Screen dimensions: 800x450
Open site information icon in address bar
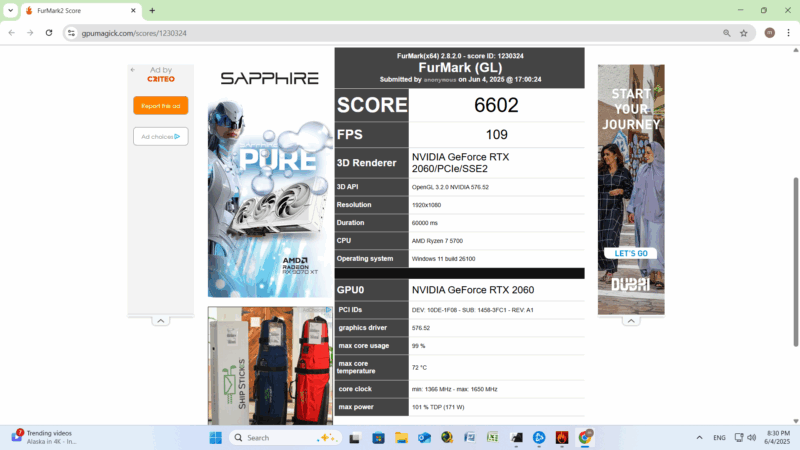click(71, 33)
